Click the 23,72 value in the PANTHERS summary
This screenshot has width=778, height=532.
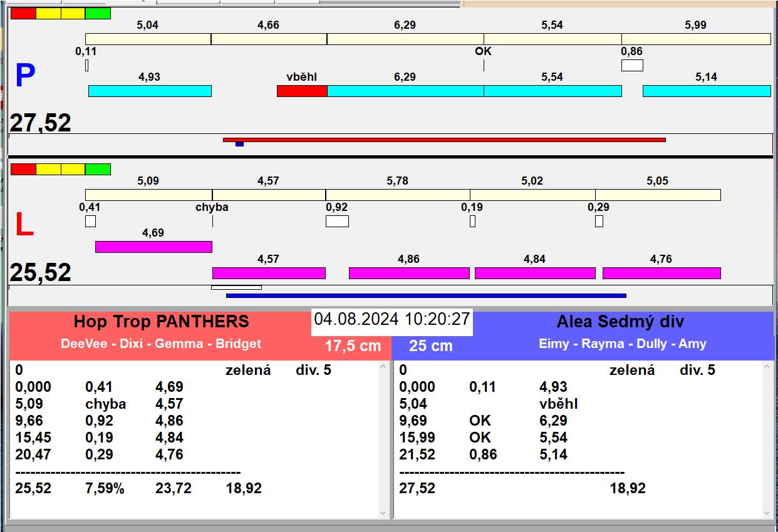(174, 488)
